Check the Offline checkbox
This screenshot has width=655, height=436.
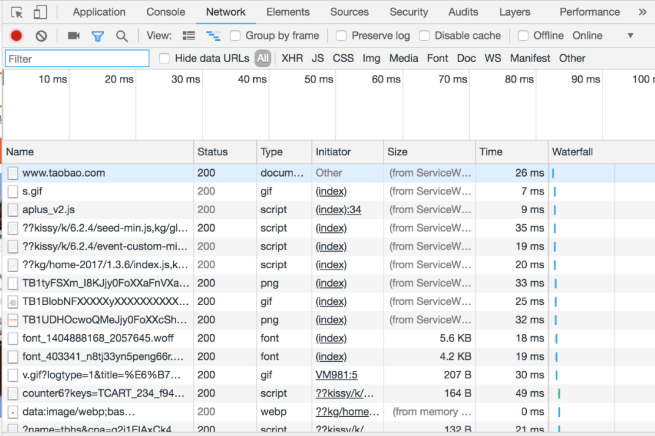(523, 35)
